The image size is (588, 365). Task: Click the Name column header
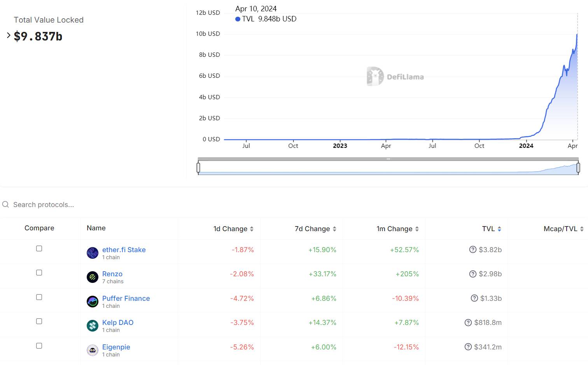(96, 228)
